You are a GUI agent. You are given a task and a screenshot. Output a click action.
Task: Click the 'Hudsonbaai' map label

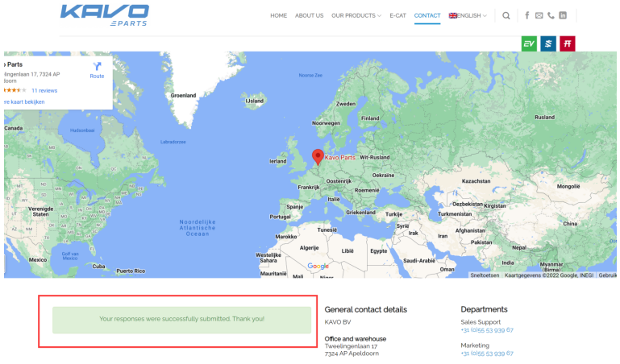click(x=82, y=130)
